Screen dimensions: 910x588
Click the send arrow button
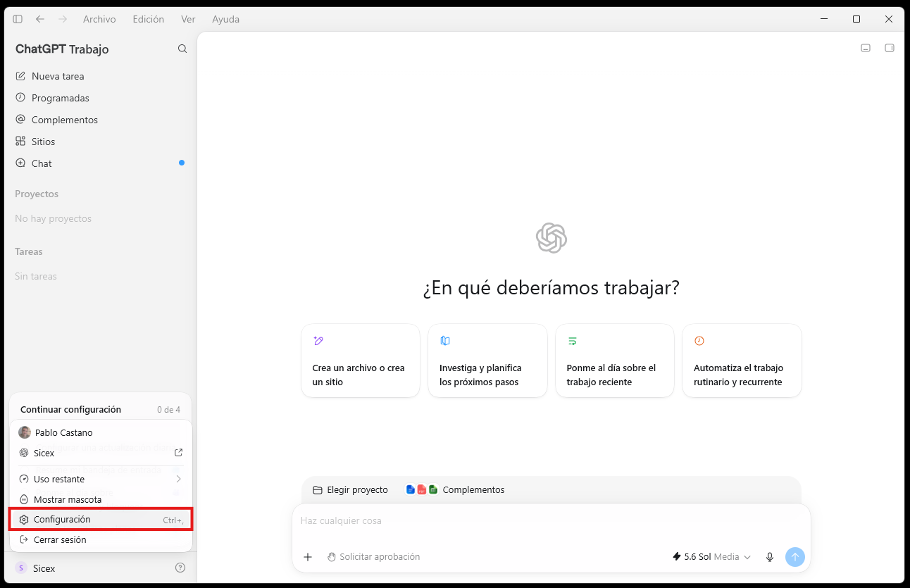pos(795,557)
